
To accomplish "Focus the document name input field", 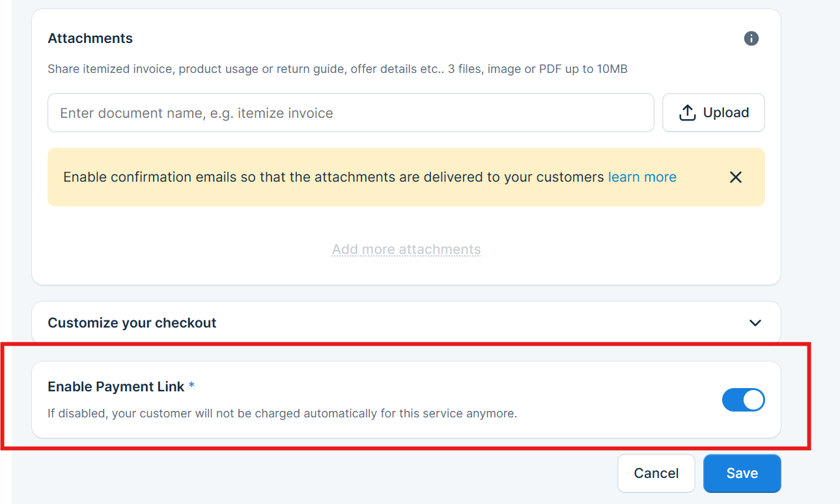I will pos(350,113).
